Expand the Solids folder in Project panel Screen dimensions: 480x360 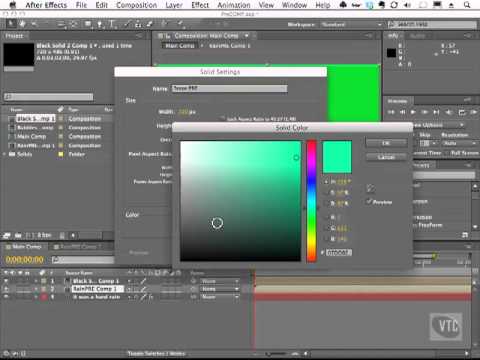coord(5,154)
